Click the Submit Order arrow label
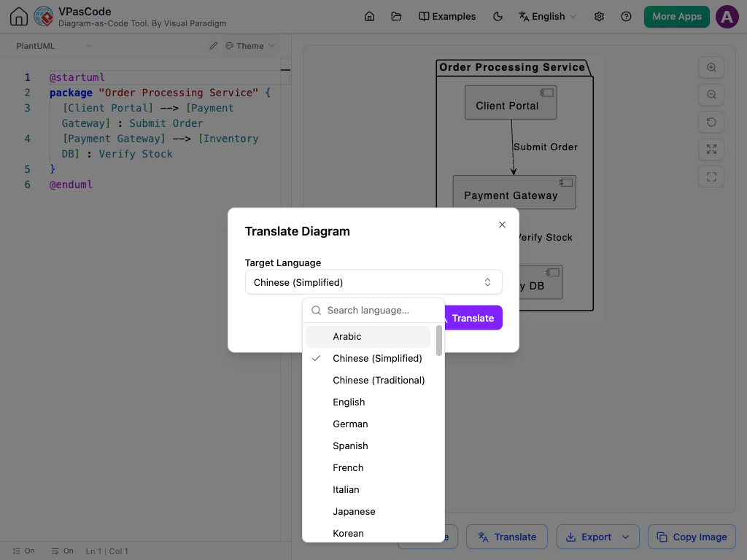The width and height of the screenshot is (747, 560). tap(546, 147)
